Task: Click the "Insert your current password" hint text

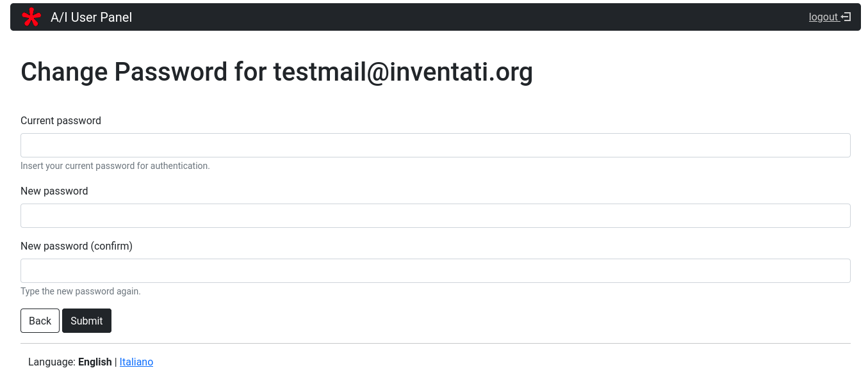Action: [115, 166]
